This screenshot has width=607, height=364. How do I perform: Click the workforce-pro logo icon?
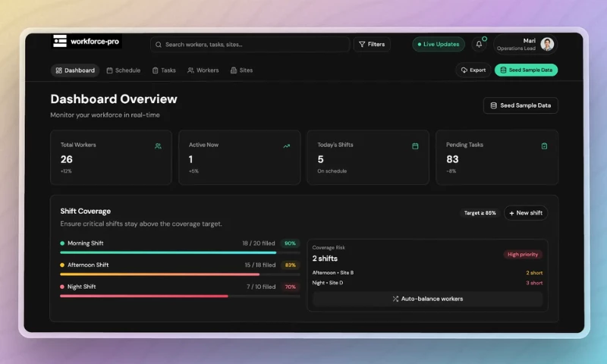click(x=59, y=42)
